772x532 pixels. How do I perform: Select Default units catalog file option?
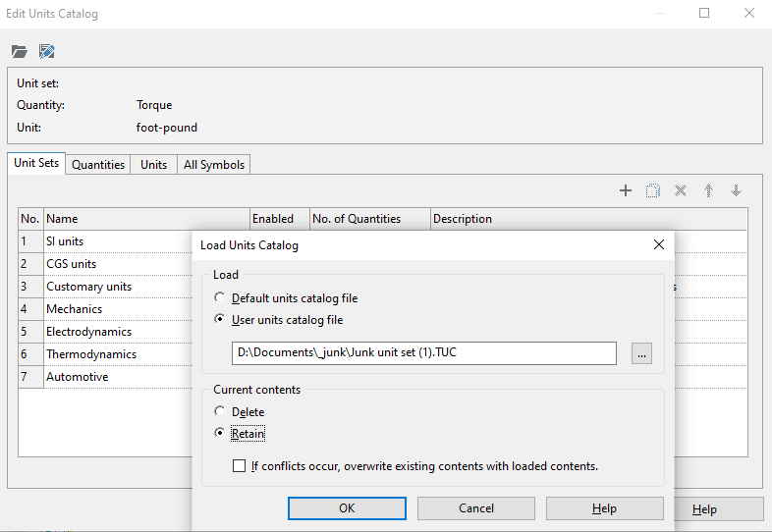coord(220,298)
